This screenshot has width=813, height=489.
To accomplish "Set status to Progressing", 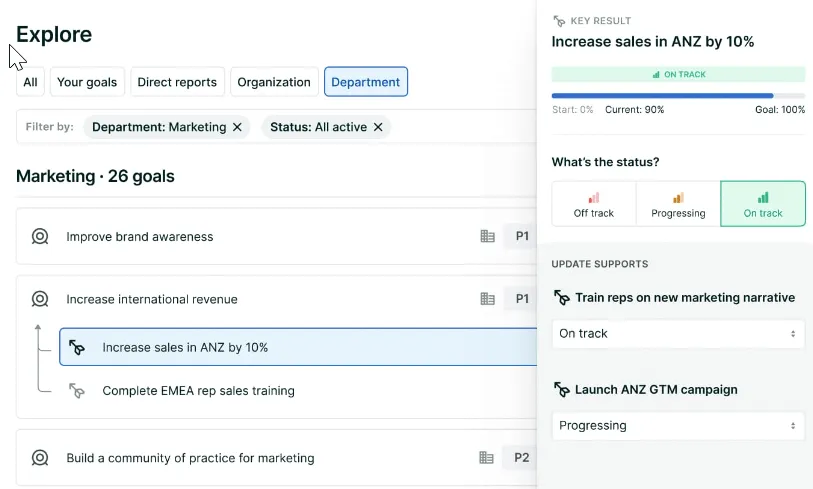I will 678,204.
